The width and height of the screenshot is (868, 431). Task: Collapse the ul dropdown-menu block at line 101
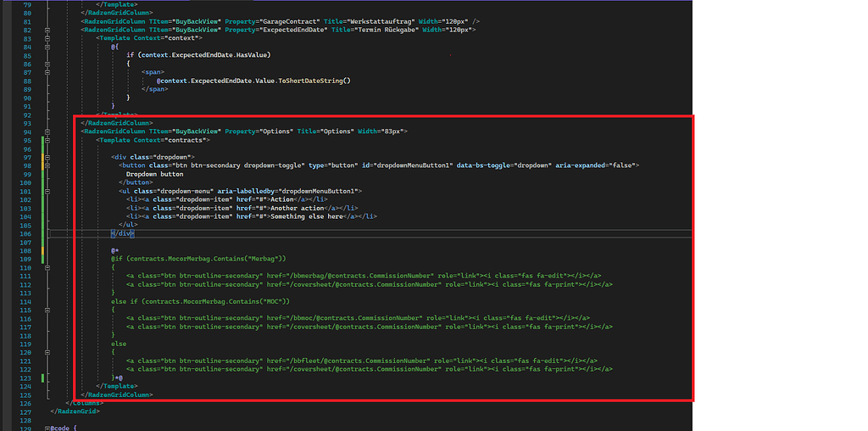tap(47, 191)
